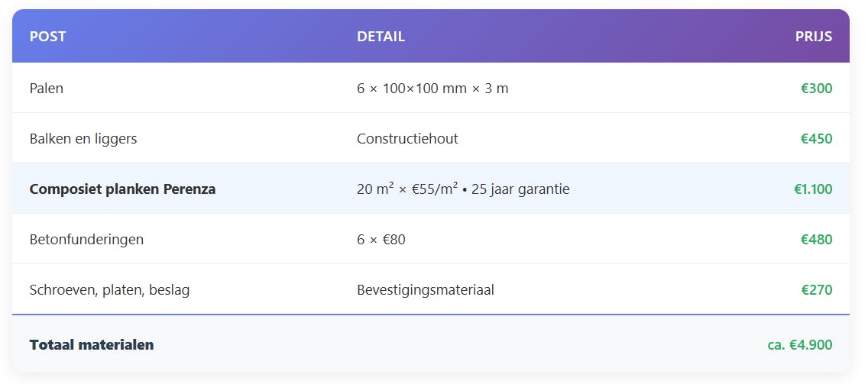
Task: Select the Totaal materialen label
Action: tap(92, 345)
